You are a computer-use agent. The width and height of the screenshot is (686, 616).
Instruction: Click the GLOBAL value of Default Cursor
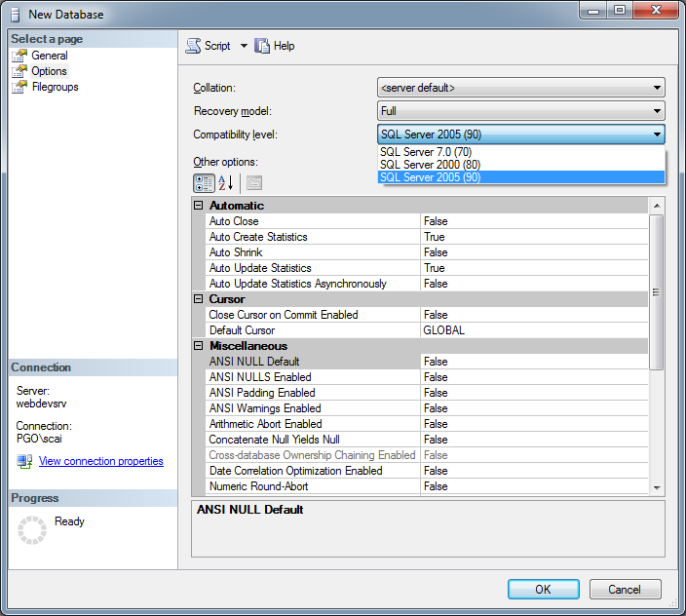tap(534, 330)
